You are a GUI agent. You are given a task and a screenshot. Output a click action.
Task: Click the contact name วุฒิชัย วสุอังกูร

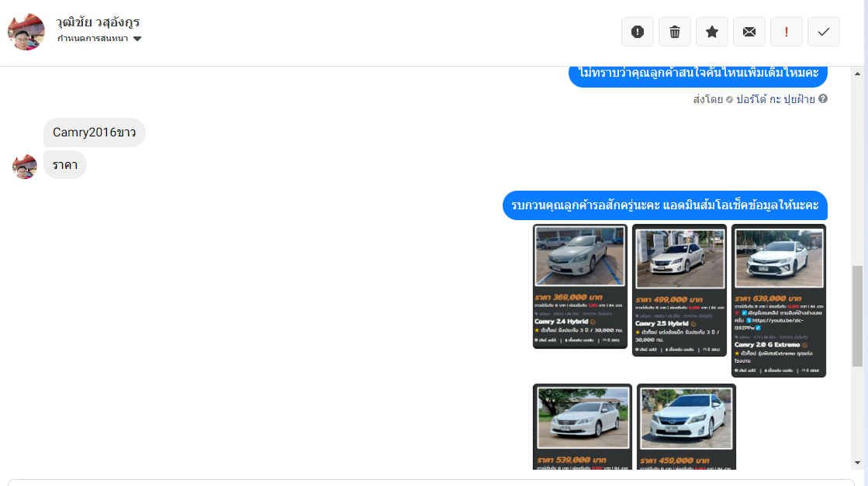(98, 22)
